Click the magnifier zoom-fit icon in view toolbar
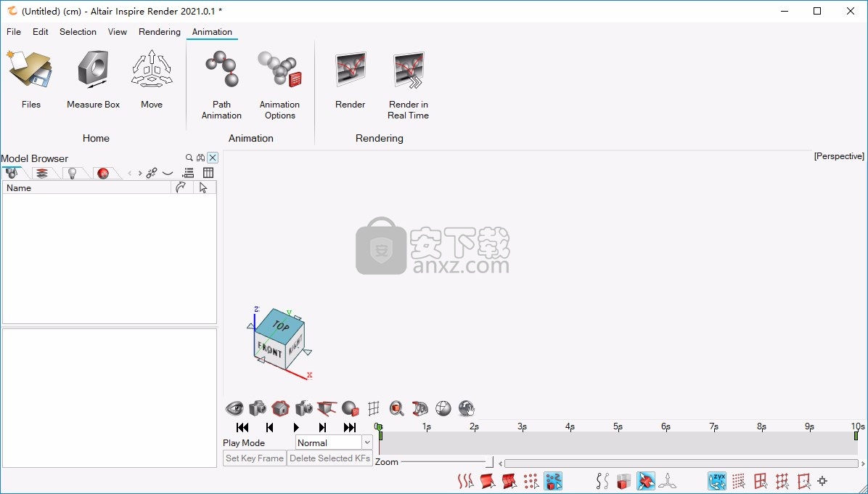868x494 pixels. 396,409
